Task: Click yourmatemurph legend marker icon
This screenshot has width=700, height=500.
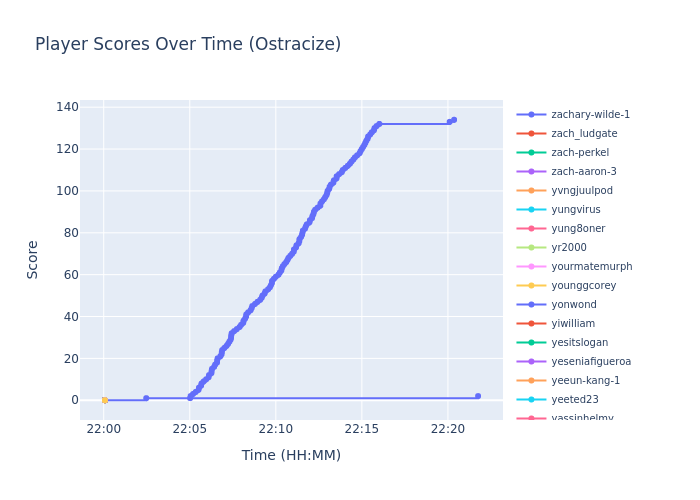Action: 531,267
